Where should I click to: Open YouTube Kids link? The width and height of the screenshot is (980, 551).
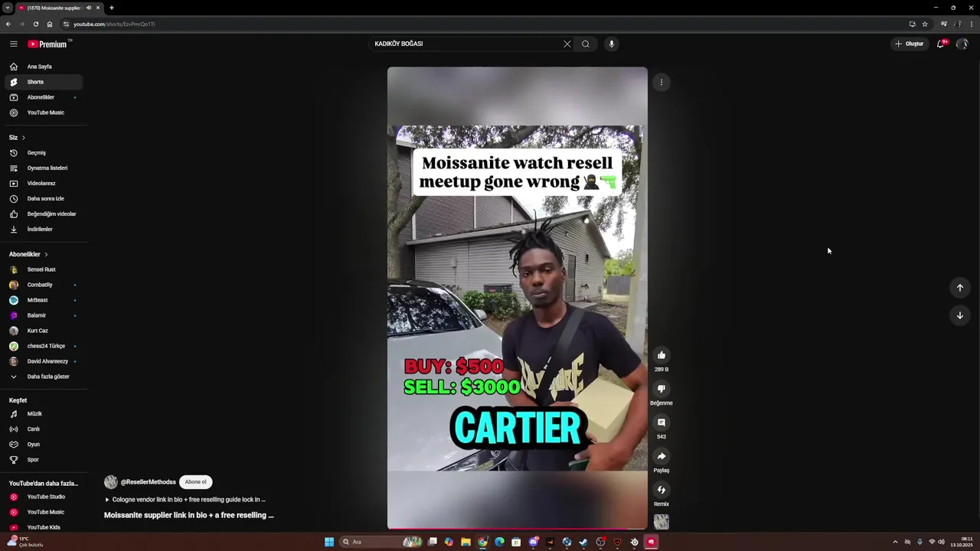point(43,527)
